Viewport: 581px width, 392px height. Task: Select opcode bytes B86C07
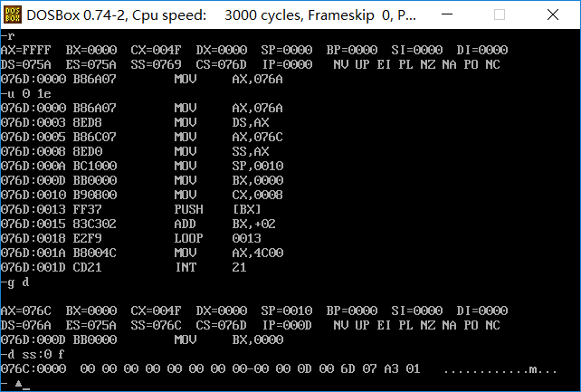coord(95,137)
